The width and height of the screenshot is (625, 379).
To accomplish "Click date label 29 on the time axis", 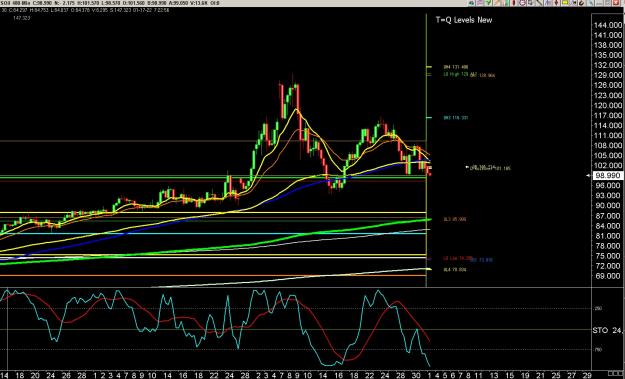I will pos(587,375).
